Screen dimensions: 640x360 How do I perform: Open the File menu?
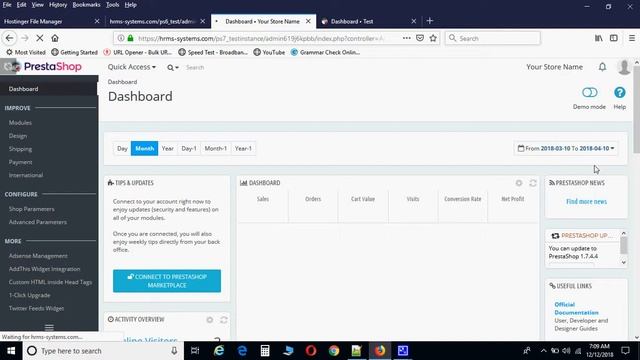7,5
